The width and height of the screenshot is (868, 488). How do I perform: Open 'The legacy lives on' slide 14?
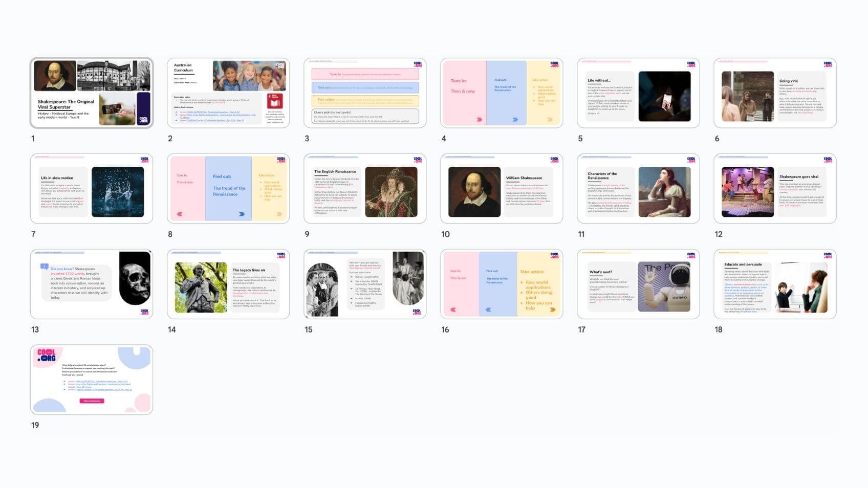pos(228,284)
